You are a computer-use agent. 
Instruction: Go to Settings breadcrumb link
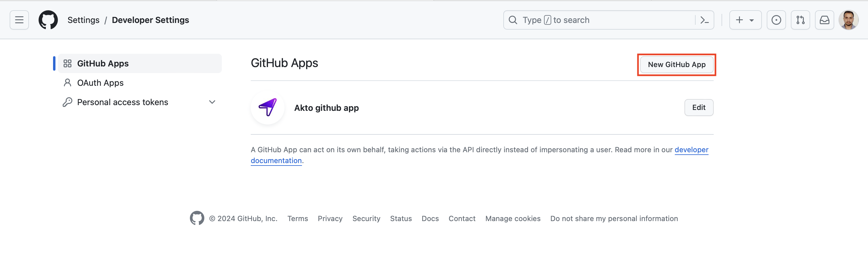pyautogui.click(x=83, y=20)
